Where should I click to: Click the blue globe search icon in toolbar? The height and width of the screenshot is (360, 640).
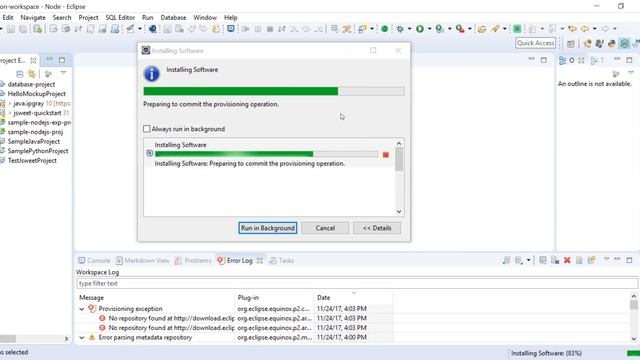[153, 29]
